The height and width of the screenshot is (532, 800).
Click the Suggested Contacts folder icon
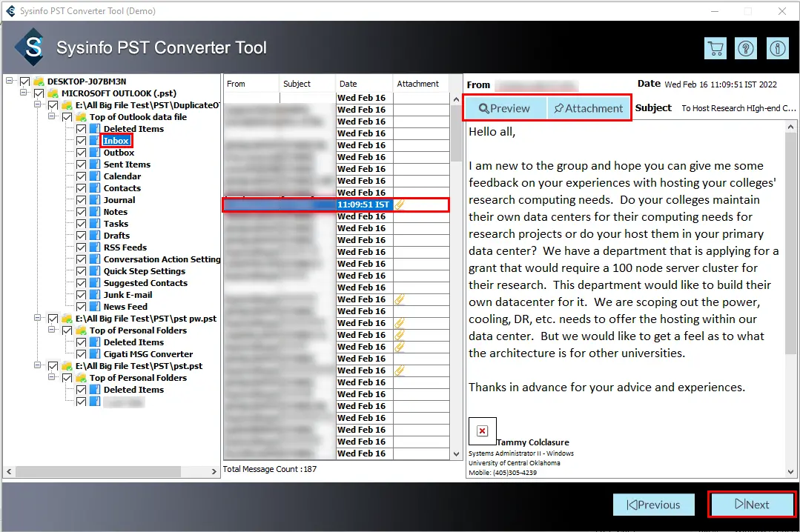click(x=95, y=283)
